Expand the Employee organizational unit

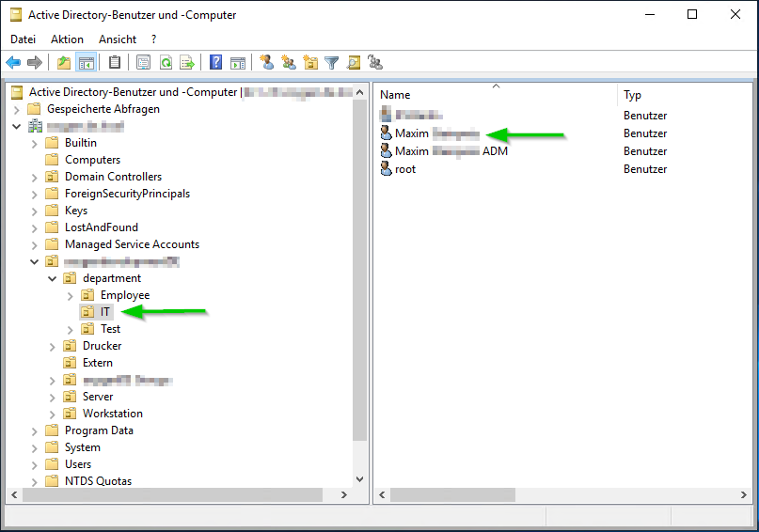71,296
